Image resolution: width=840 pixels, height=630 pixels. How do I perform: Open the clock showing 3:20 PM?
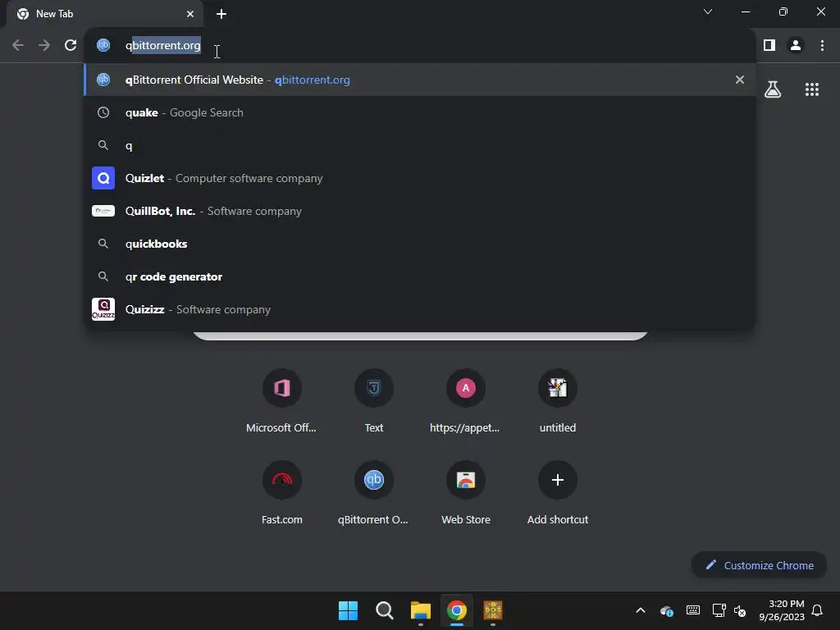pyautogui.click(x=782, y=610)
